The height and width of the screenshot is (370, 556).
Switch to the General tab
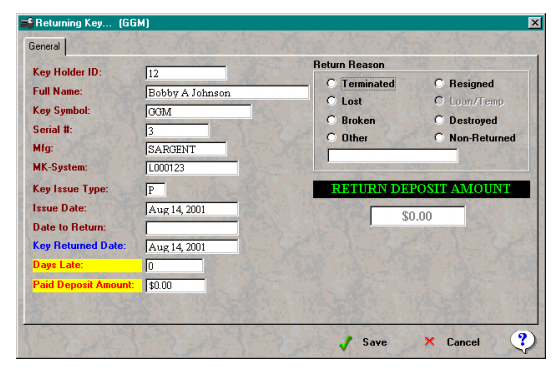44,46
